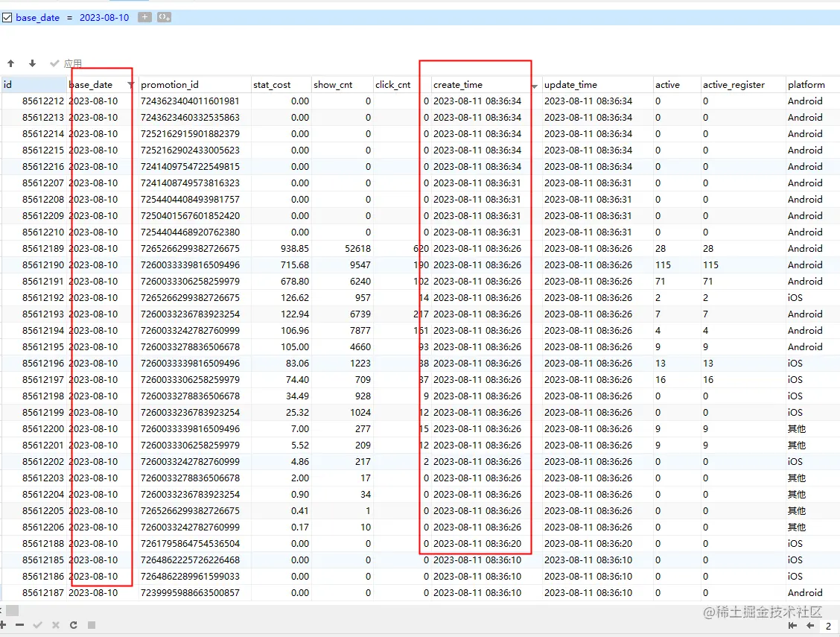The height and width of the screenshot is (637, 840).
Task: Delete the record with minus icon
Action: click(x=20, y=624)
